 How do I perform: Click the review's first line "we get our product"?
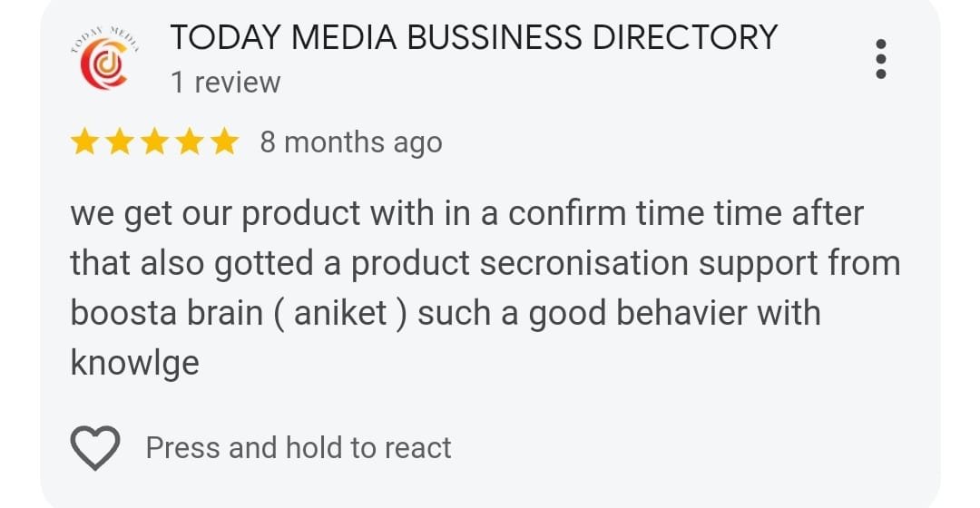pos(215,214)
